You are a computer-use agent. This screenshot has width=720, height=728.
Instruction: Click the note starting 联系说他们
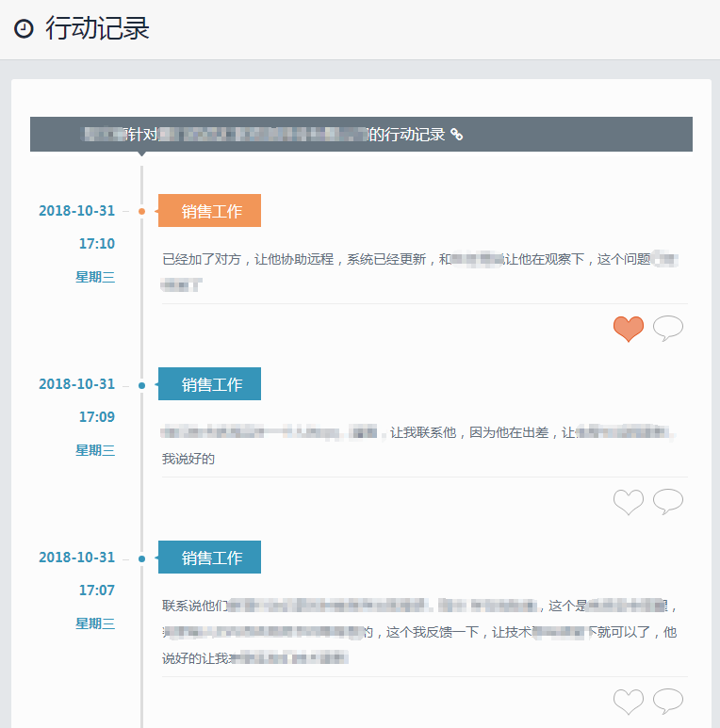tap(420, 632)
